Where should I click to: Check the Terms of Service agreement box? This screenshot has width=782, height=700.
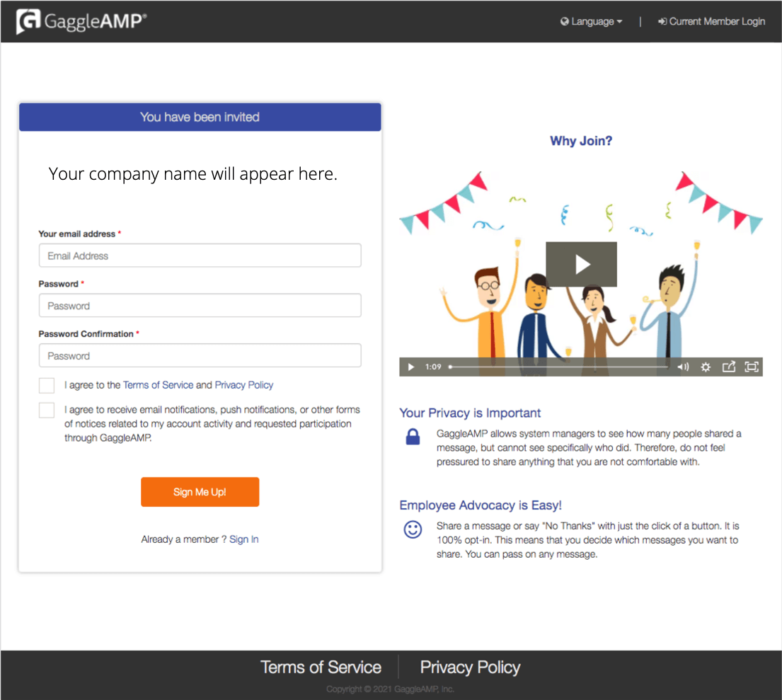point(47,385)
